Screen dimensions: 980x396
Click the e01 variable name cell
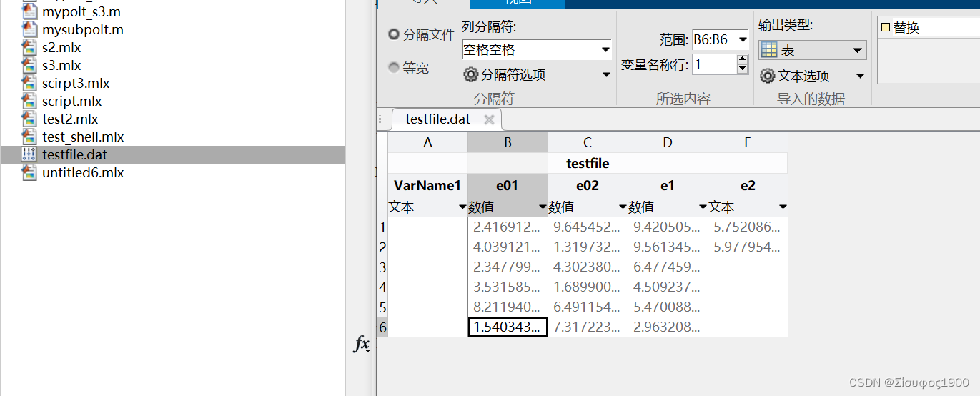[x=508, y=186]
